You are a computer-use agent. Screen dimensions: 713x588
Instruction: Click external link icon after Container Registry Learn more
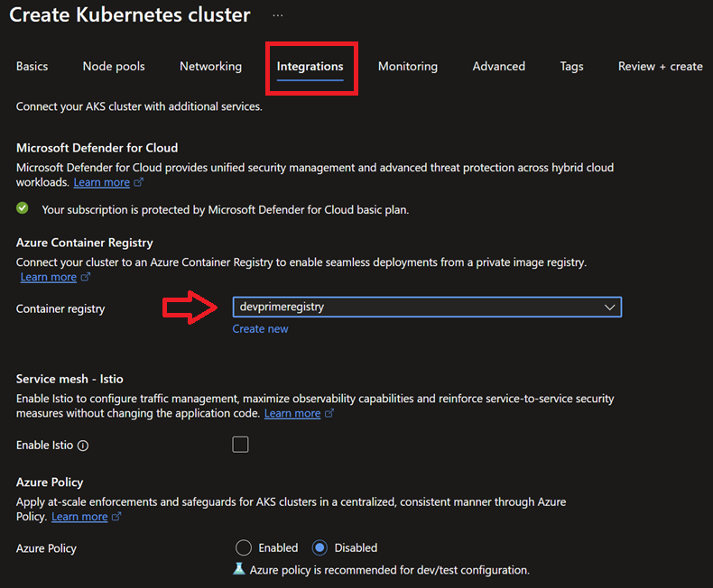click(86, 277)
